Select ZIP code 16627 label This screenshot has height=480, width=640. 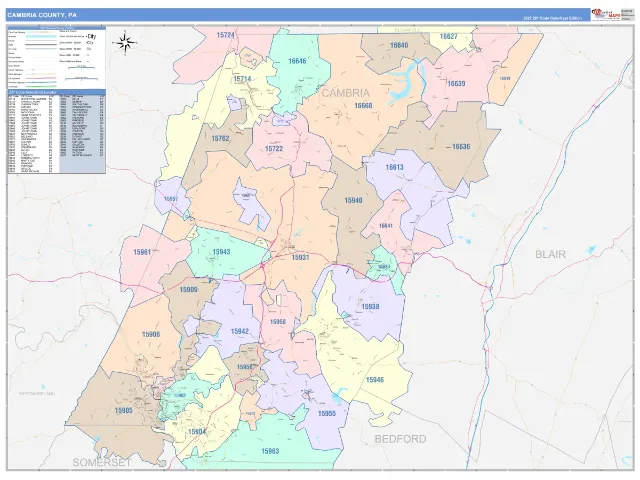448,36
